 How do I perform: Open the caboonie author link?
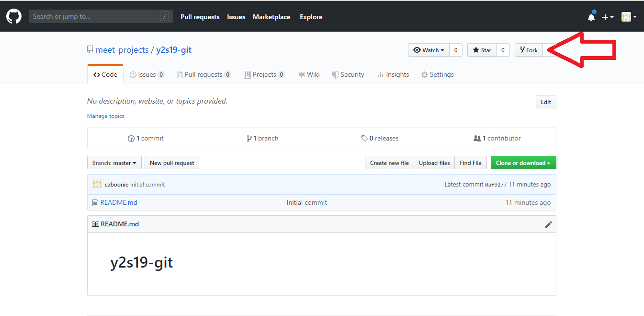pos(116,185)
